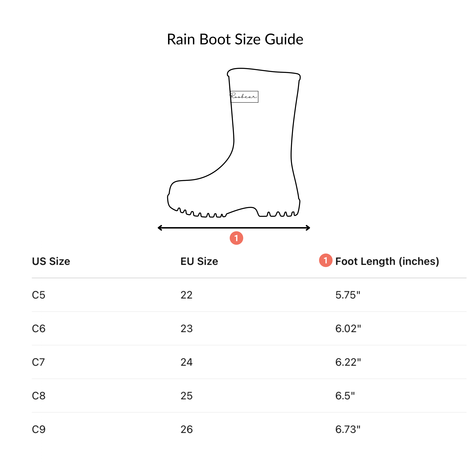Click the C8 size row label
The width and height of the screenshot is (476, 476).
[39, 396]
